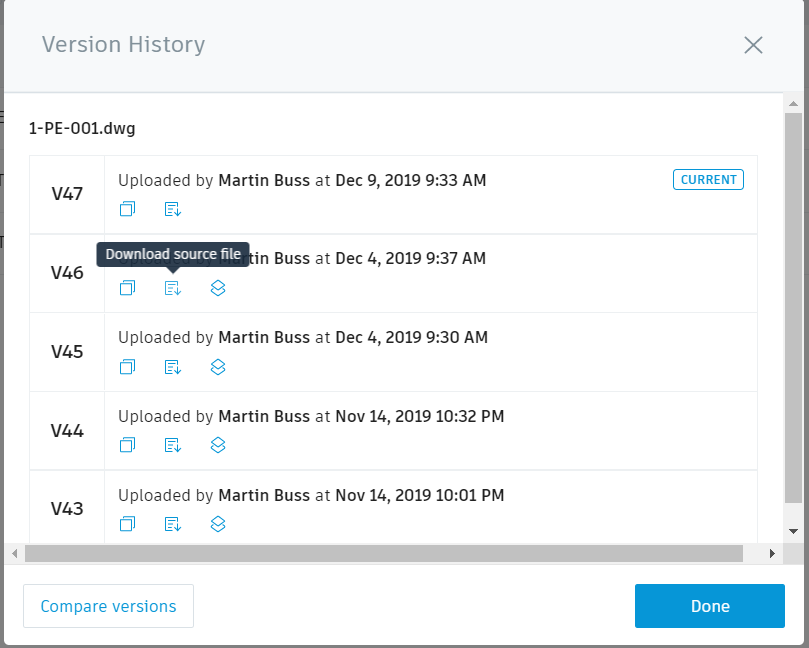Screen dimensions: 809x648
Task: Close the Version History dialog
Action: (753, 45)
